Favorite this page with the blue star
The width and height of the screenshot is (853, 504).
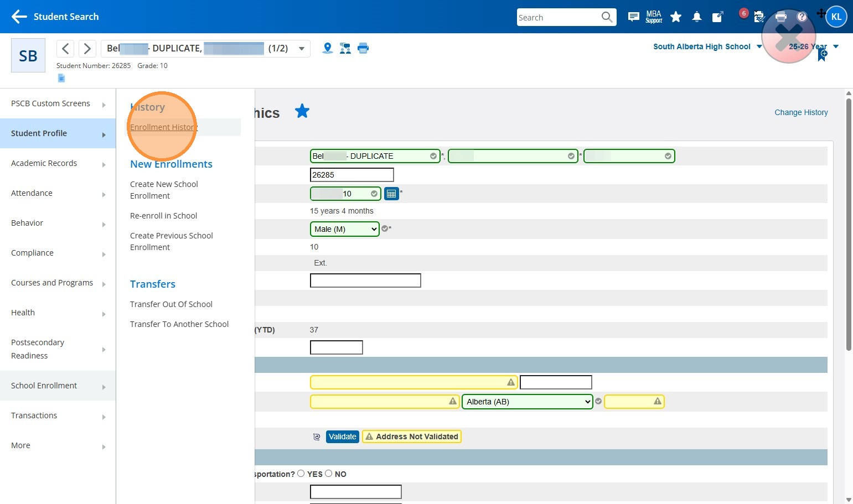pos(302,111)
